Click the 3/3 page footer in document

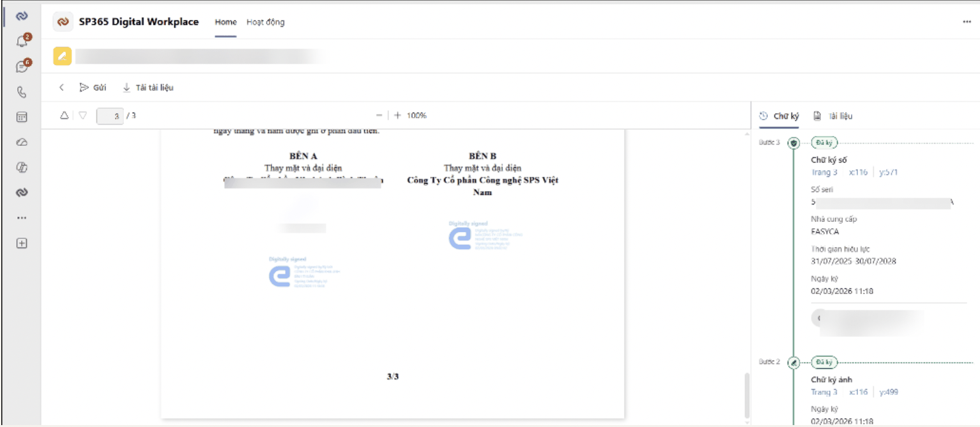point(393,377)
